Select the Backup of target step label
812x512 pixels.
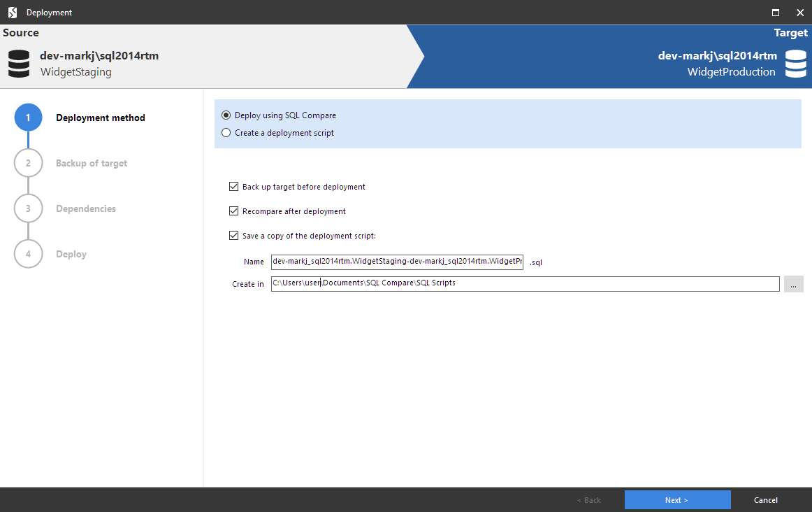(x=91, y=163)
